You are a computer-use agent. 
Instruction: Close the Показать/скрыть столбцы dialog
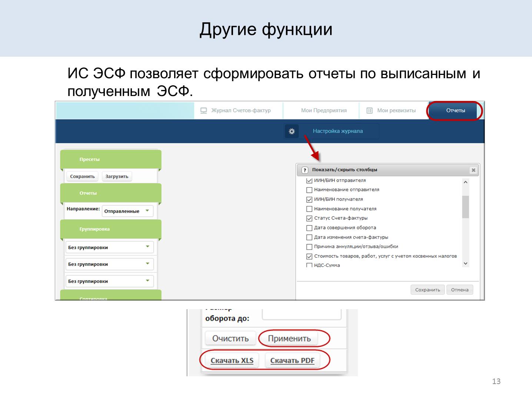473,170
